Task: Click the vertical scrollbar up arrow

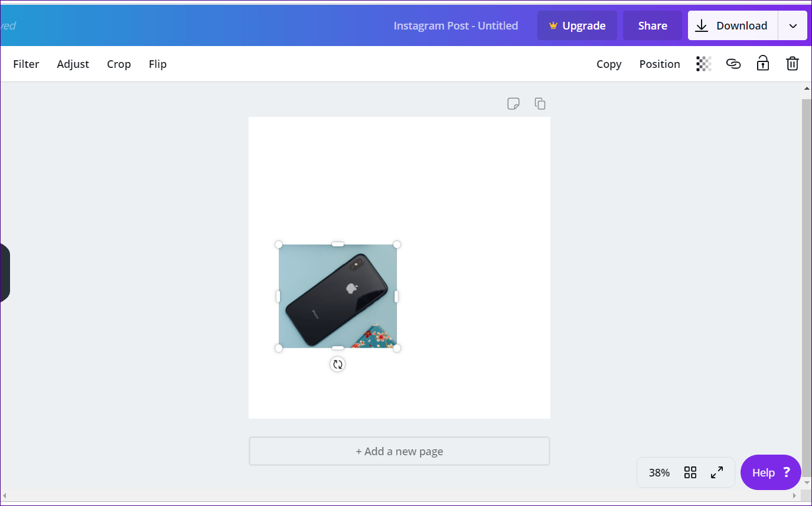Action: pos(807,89)
